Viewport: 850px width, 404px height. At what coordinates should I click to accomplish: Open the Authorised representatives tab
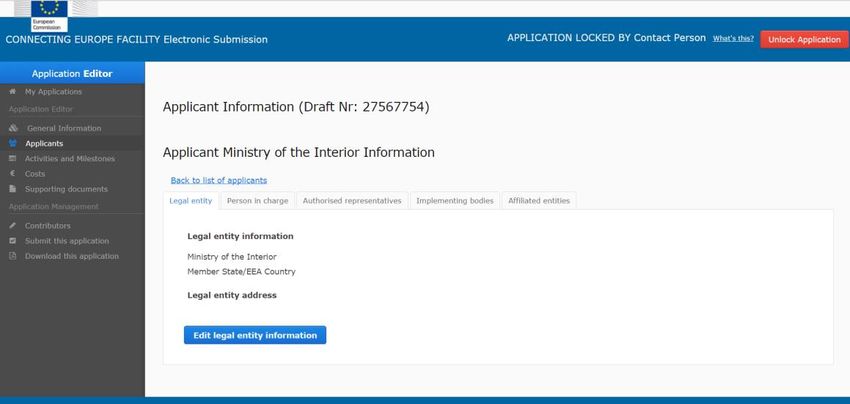352,201
